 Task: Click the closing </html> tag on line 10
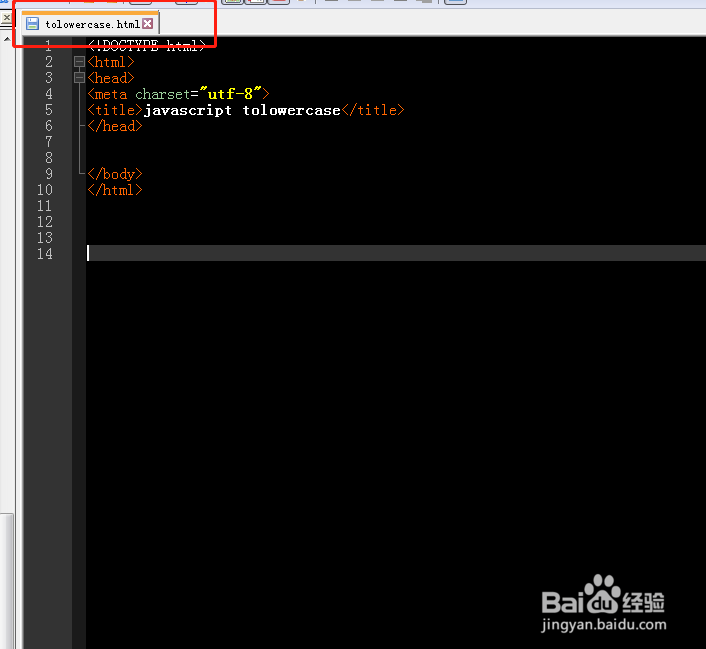pos(115,190)
